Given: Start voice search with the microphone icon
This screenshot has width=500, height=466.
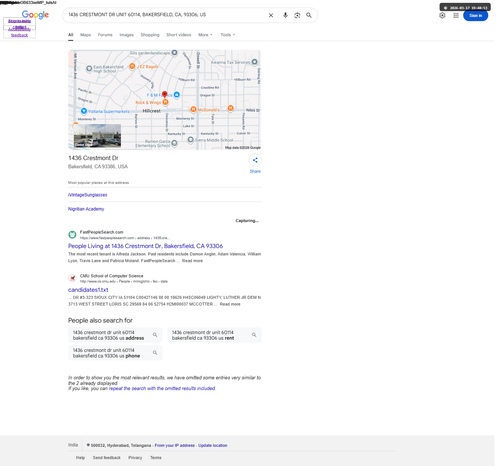Looking at the screenshot, I should (285, 15).
